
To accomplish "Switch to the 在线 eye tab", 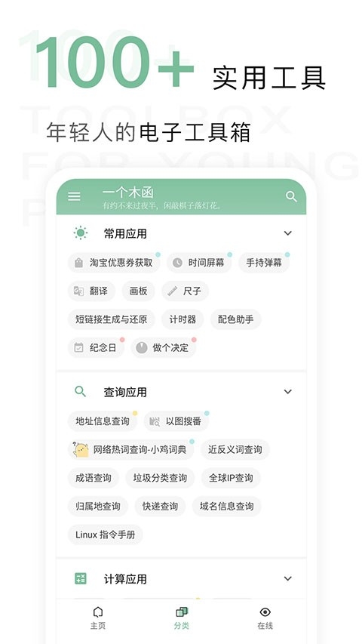I will pos(265,618).
